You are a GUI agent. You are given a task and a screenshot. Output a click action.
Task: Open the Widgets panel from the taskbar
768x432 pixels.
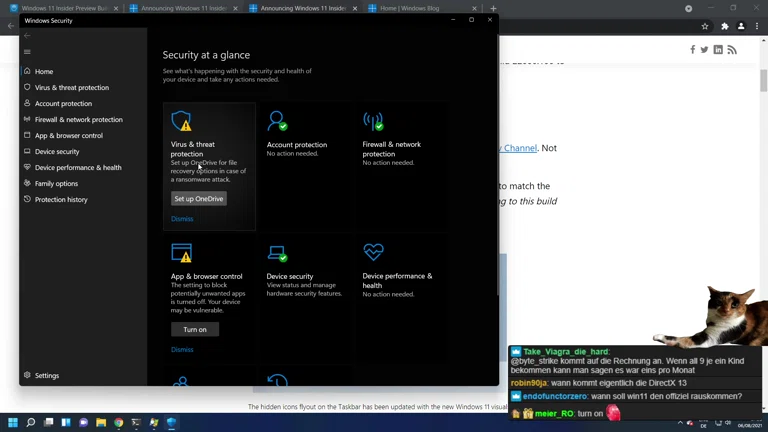click(x=66, y=422)
